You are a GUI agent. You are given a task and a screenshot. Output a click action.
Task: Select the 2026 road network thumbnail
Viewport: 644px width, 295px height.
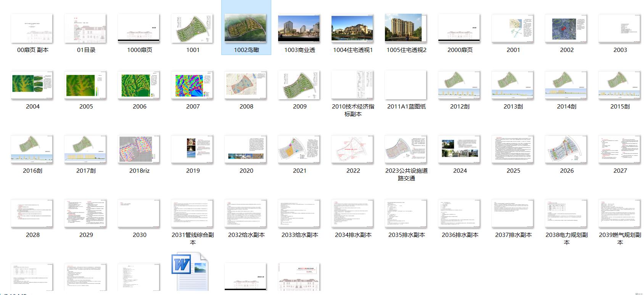point(567,149)
